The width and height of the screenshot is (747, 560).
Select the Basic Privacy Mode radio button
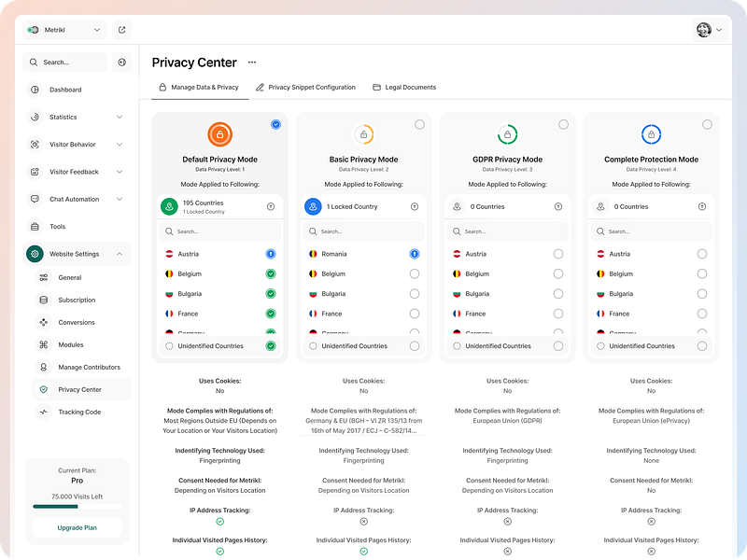[x=419, y=124]
